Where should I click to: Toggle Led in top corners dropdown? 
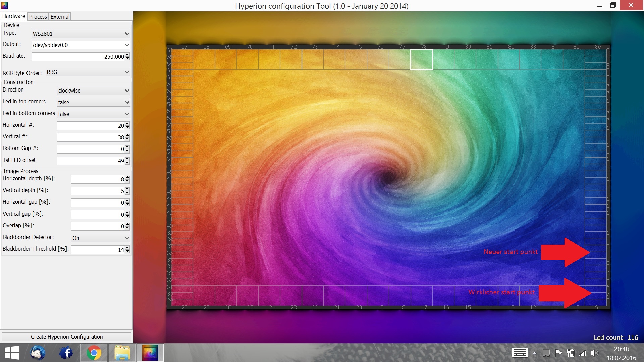(x=93, y=102)
